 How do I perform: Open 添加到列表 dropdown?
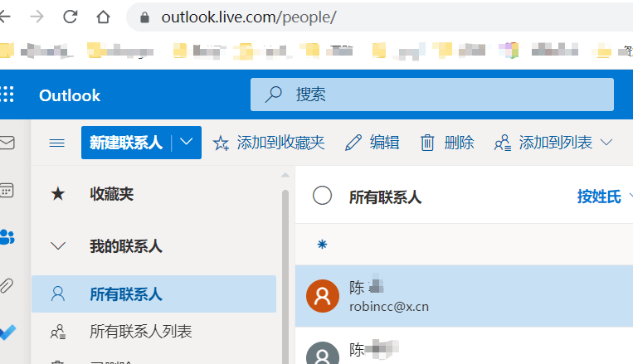coord(553,143)
